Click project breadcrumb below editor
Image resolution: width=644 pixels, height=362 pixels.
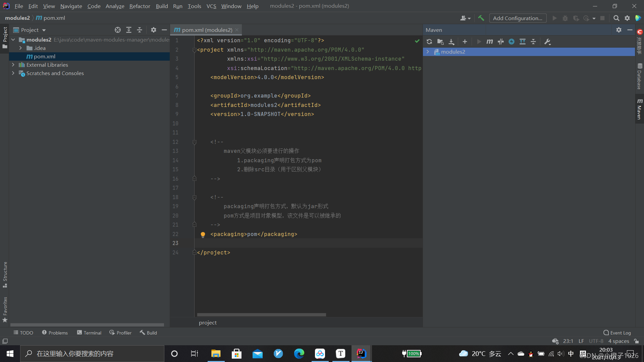click(208, 322)
